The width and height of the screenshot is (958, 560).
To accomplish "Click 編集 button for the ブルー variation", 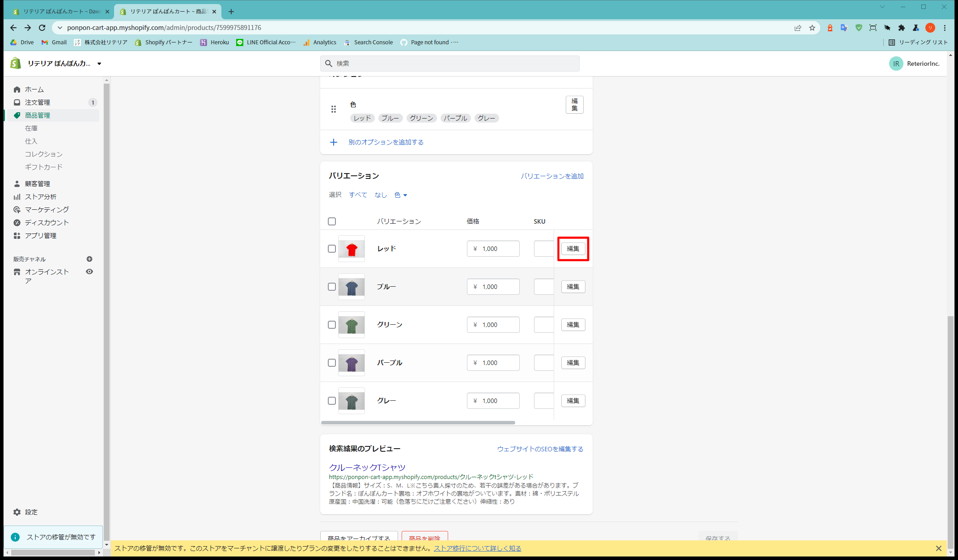I will point(573,287).
